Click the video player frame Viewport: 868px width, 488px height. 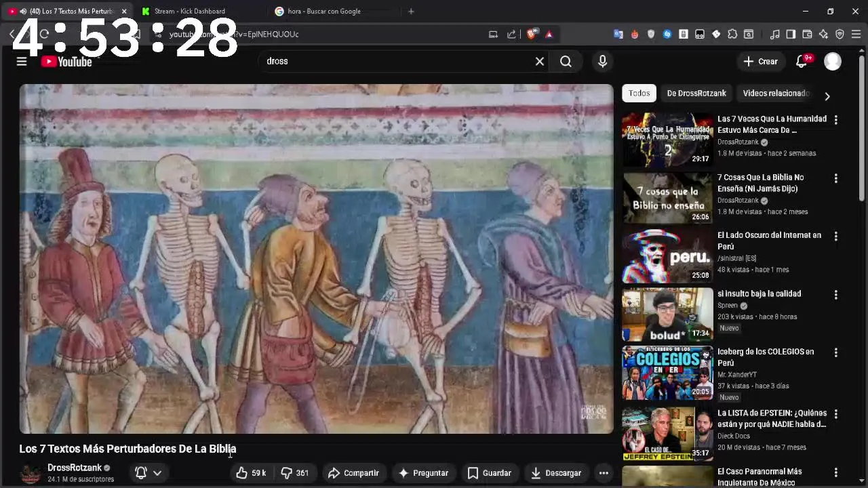click(x=316, y=259)
